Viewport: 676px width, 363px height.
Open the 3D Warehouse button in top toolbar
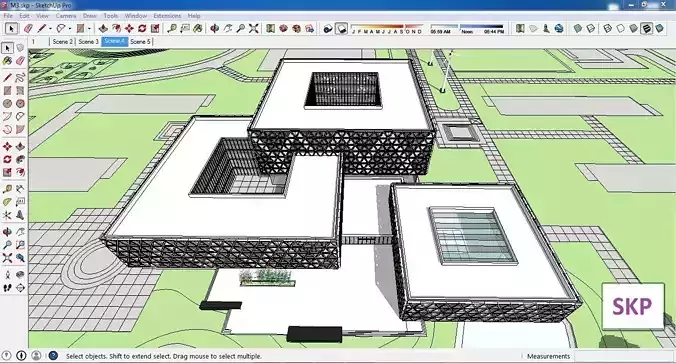283,29
